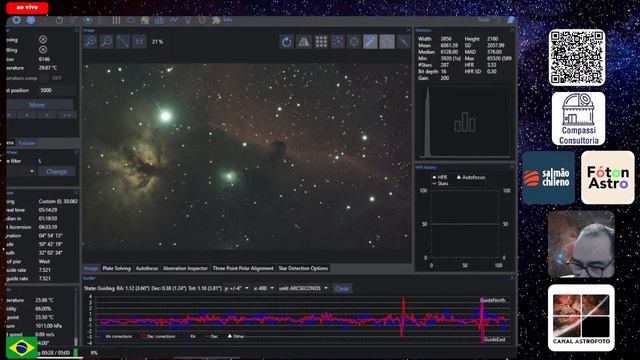Close the HFR History panel
The image size is (640, 360).
(512, 167)
